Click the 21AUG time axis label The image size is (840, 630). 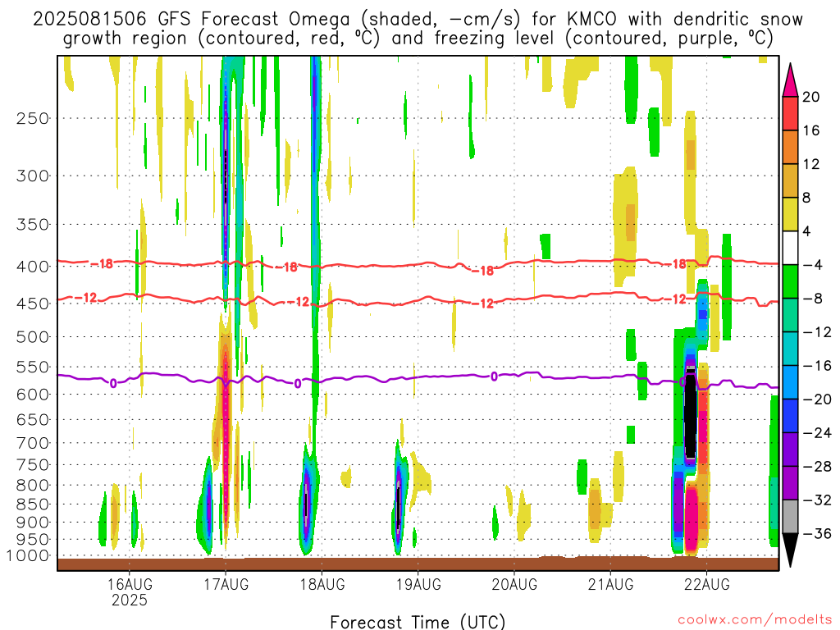pos(610,584)
